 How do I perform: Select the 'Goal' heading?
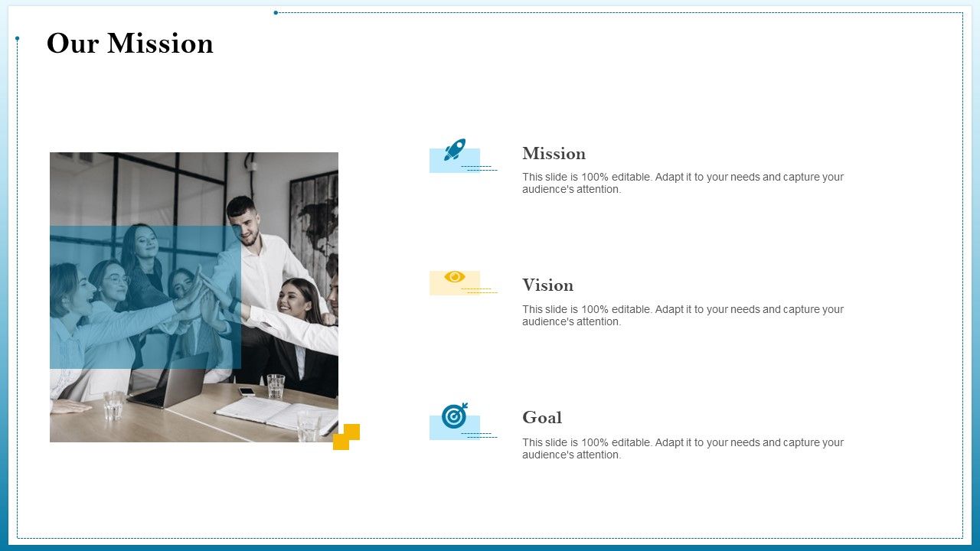tap(542, 417)
